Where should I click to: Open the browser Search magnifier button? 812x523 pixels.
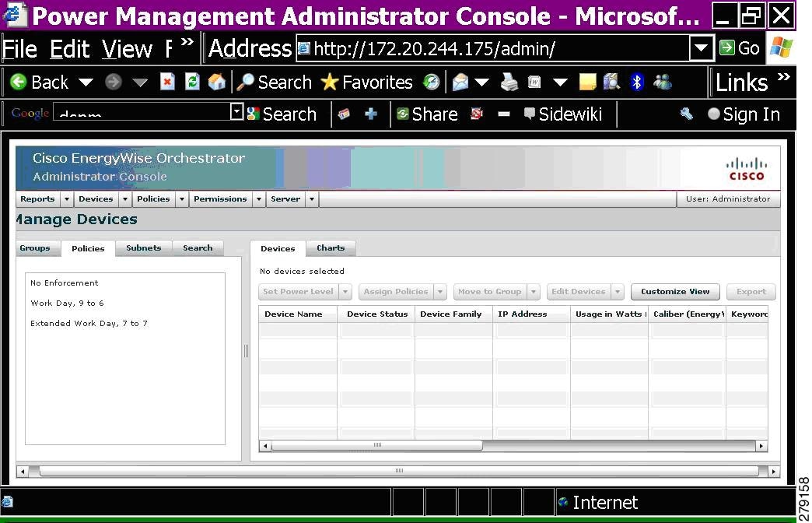point(275,82)
